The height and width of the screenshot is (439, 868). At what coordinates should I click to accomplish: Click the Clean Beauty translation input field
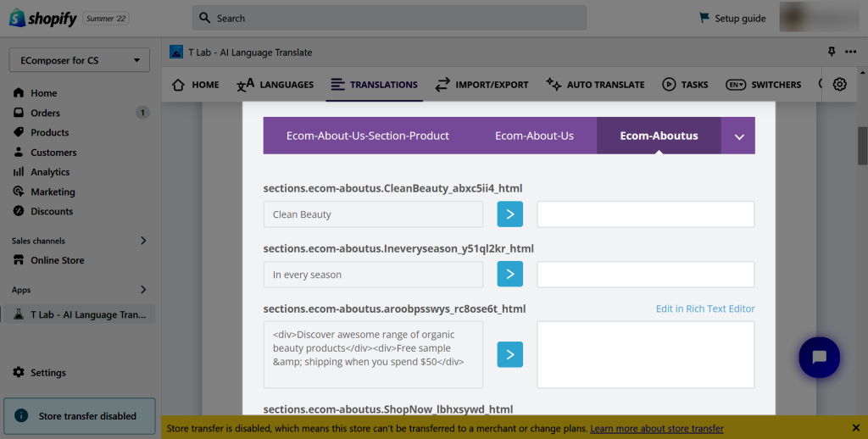click(x=645, y=214)
